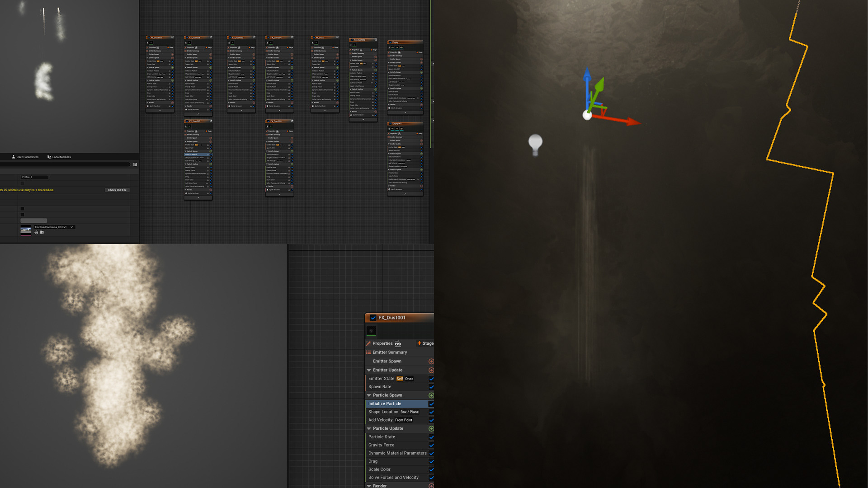Click the FX_Dust001 emitter thumbnail icon
Viewport: 868px width, 488px height.
point(371,331)
